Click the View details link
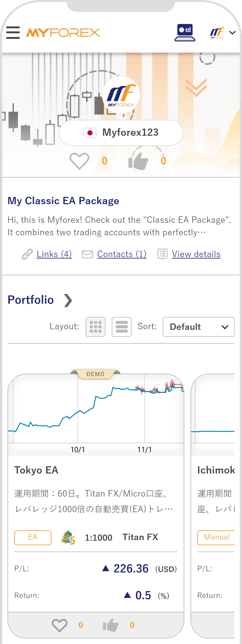 [x=196, y=254]
